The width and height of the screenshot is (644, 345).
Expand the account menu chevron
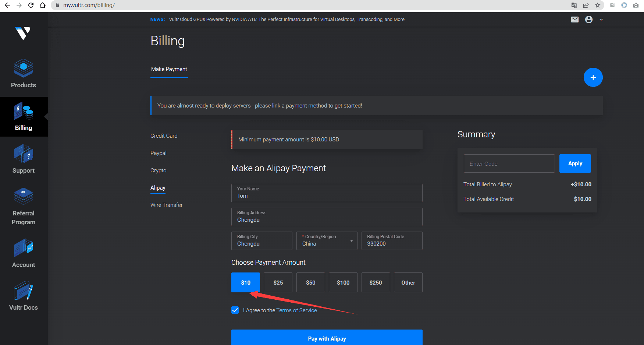(x=601, y=20)
